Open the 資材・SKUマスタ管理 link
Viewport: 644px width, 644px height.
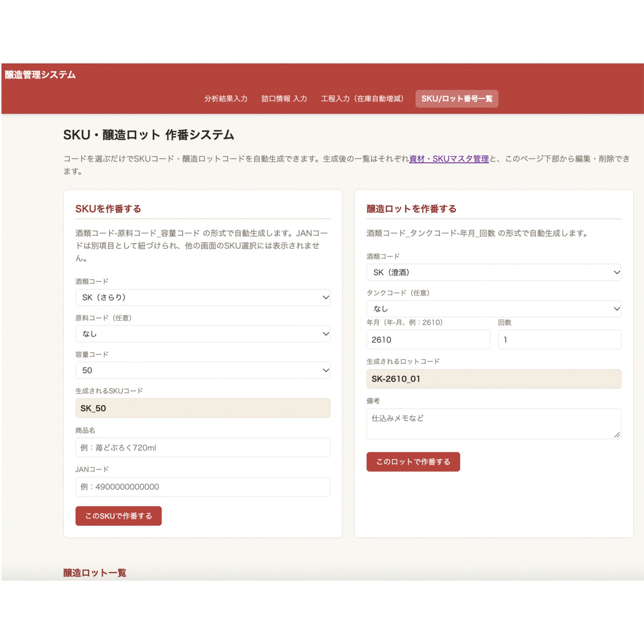click(449, 159)
